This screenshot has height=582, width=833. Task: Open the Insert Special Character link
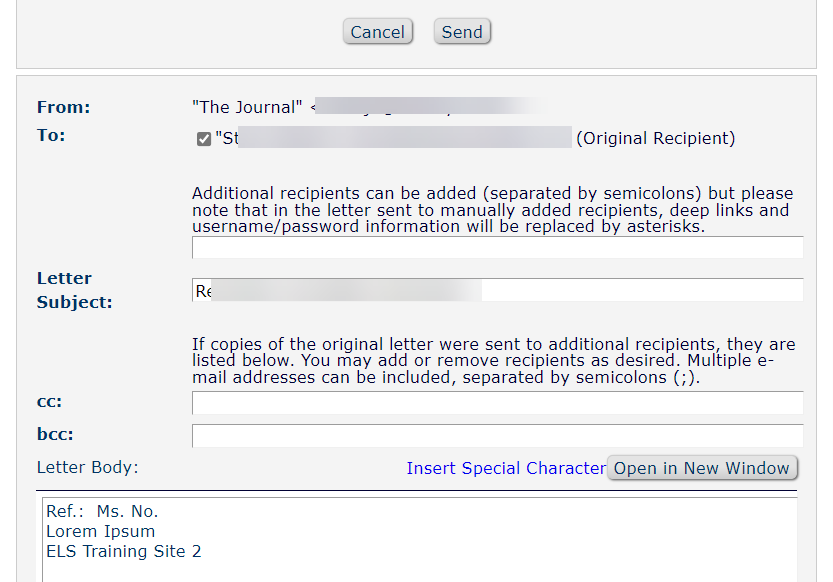[505, 467]
